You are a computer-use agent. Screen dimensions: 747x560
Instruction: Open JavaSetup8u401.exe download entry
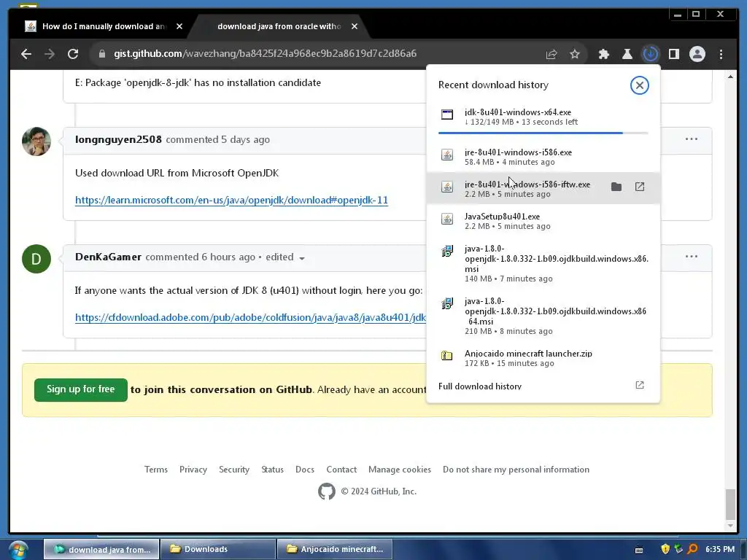[543, 221]
